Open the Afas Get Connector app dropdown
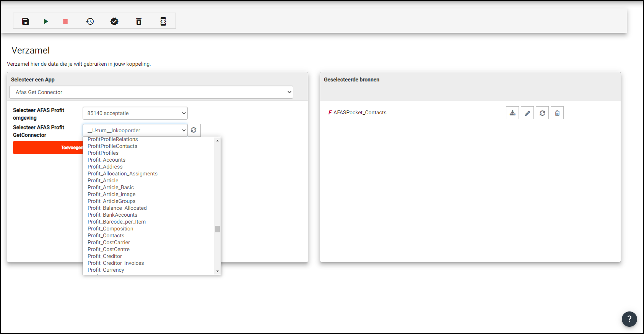The width and height of the screenshot is (644, 334). click(x=151, y=92)
